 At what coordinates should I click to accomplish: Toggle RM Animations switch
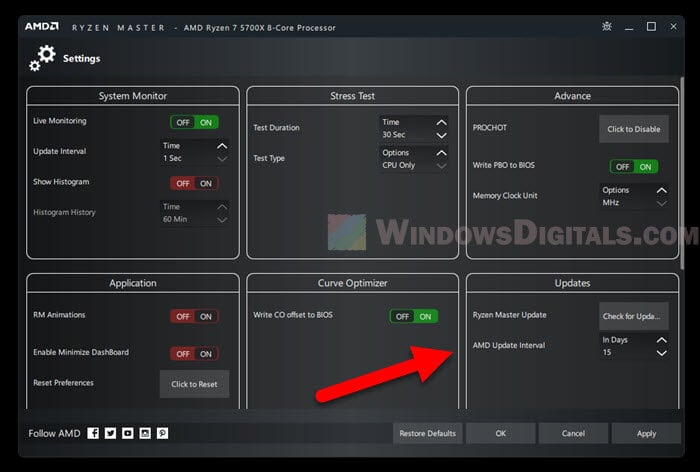point(194,316)
